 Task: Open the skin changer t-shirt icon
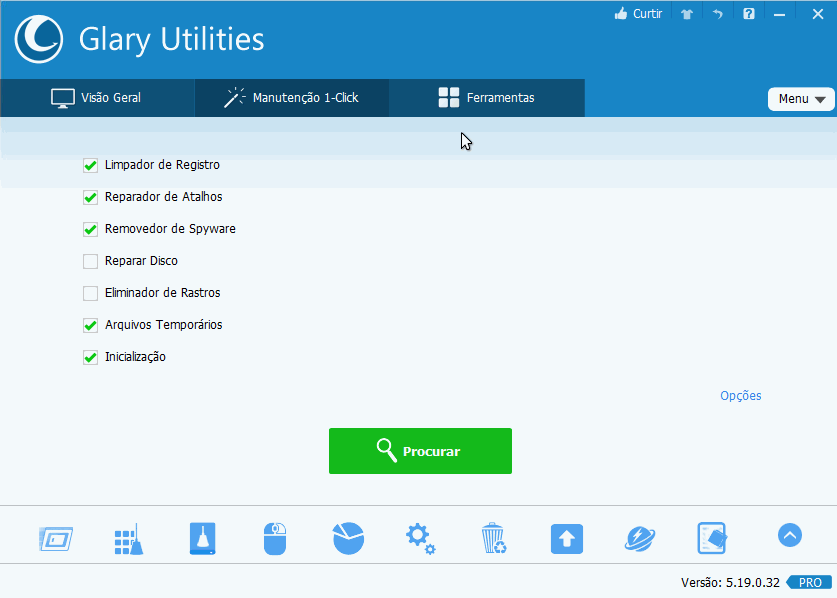pyautogui.click(x=687, y=14)
